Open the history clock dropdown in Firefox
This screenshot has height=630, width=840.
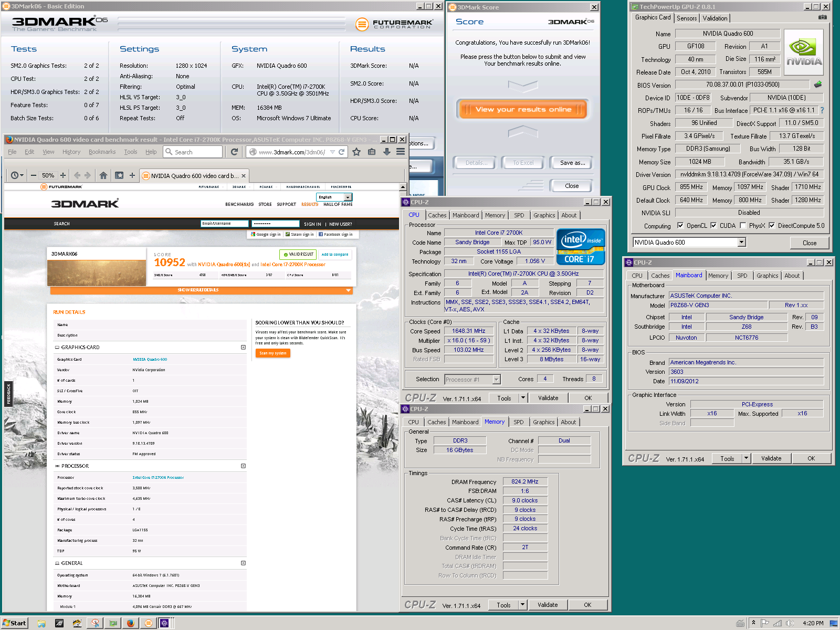(x=17, y=175)
